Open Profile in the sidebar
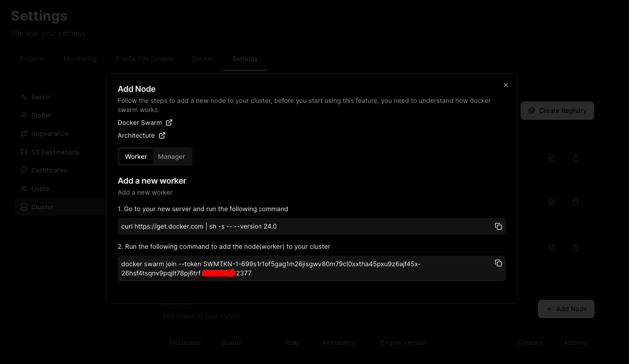629x364 pixels. (x=61, y=115)
